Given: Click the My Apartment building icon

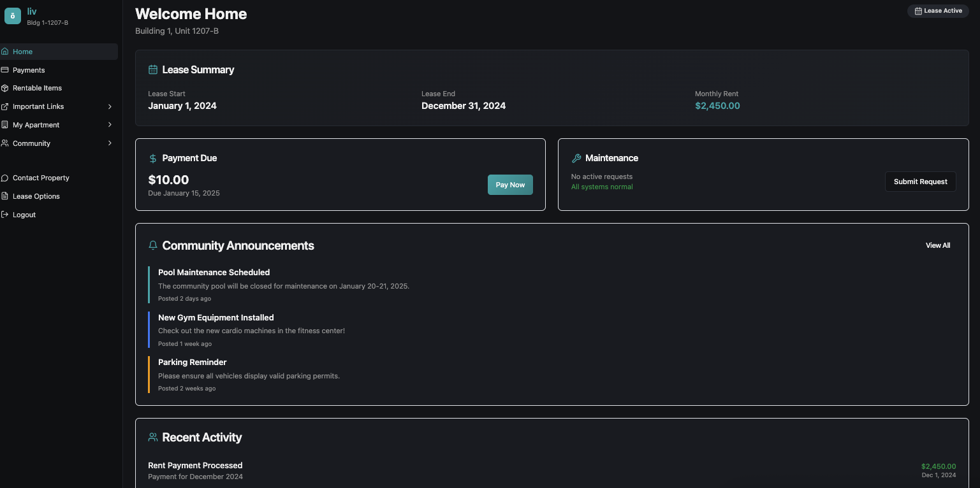Looking at the screenshot, I should [x=5, y=125].
